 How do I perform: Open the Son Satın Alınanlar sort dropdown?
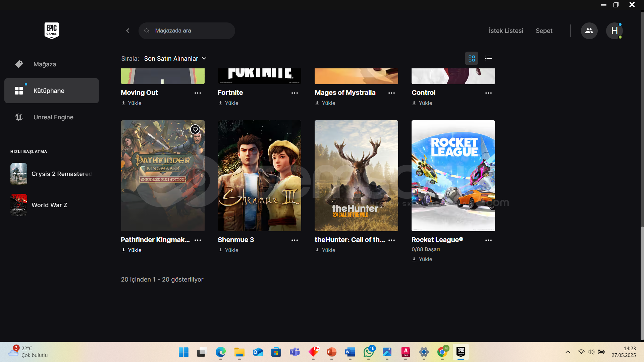pyautogui.click(x=175, y=59)
